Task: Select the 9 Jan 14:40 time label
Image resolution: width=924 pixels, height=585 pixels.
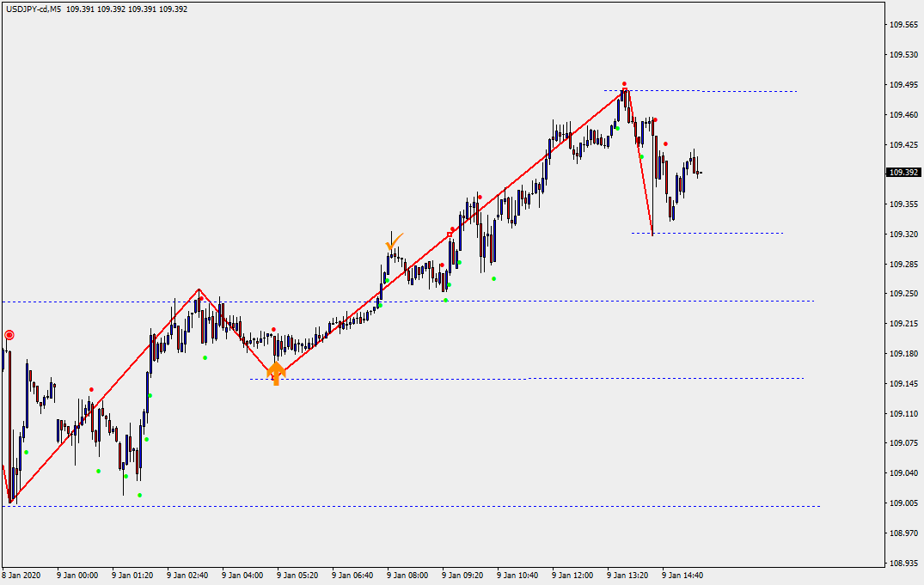Action: click(682, 576)
